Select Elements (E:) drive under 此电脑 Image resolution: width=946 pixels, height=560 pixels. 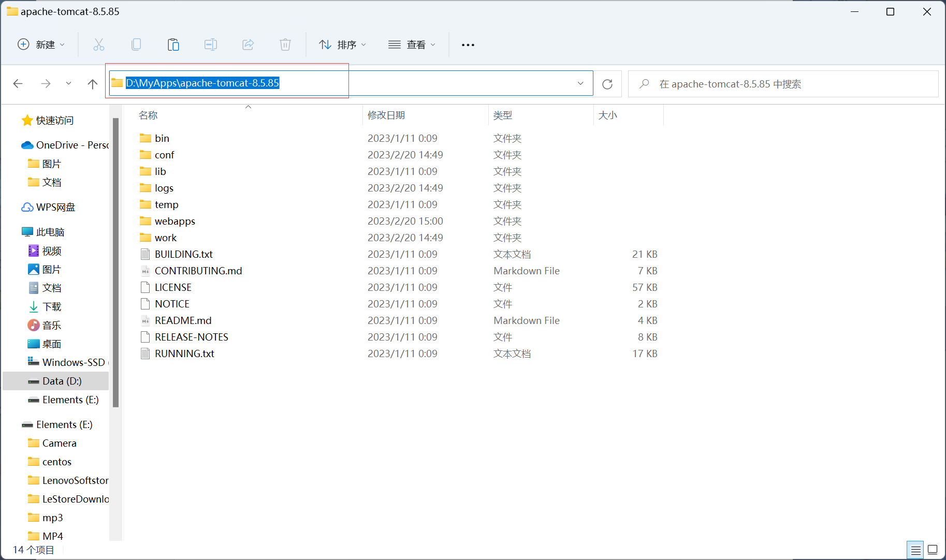(70, 400)
